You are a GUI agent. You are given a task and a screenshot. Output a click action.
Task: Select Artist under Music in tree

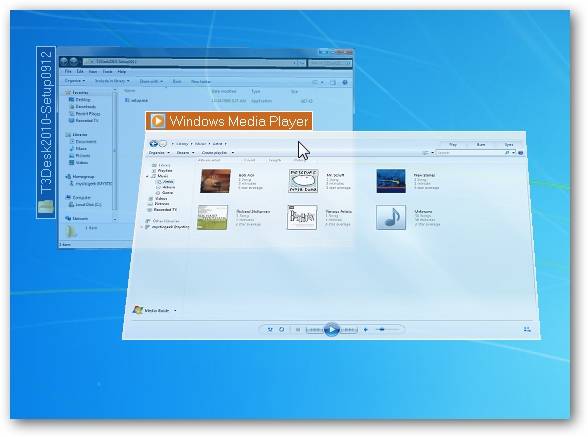166,182
